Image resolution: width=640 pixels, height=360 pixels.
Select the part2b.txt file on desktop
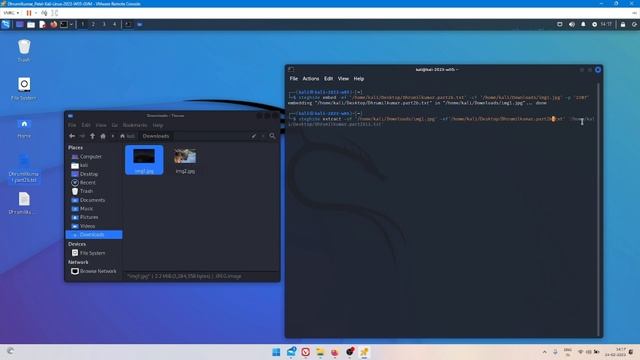click(24, 169)
